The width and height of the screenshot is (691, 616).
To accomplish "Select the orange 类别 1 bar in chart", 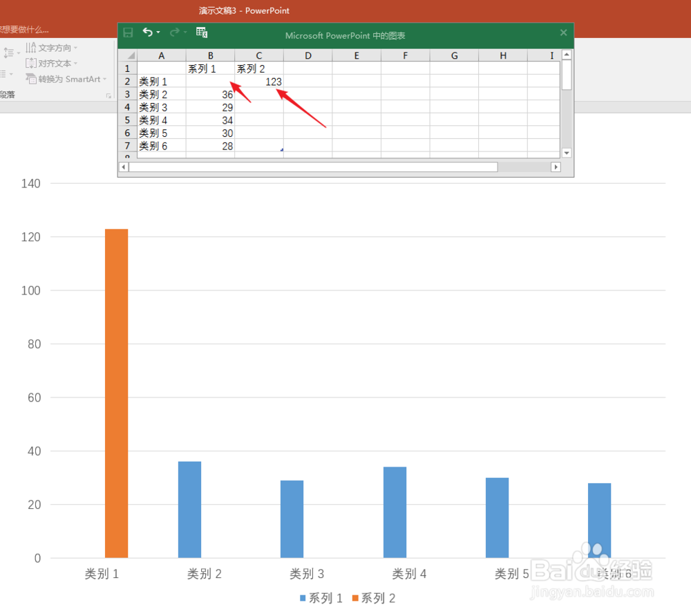I will click(x=116, y=393).
